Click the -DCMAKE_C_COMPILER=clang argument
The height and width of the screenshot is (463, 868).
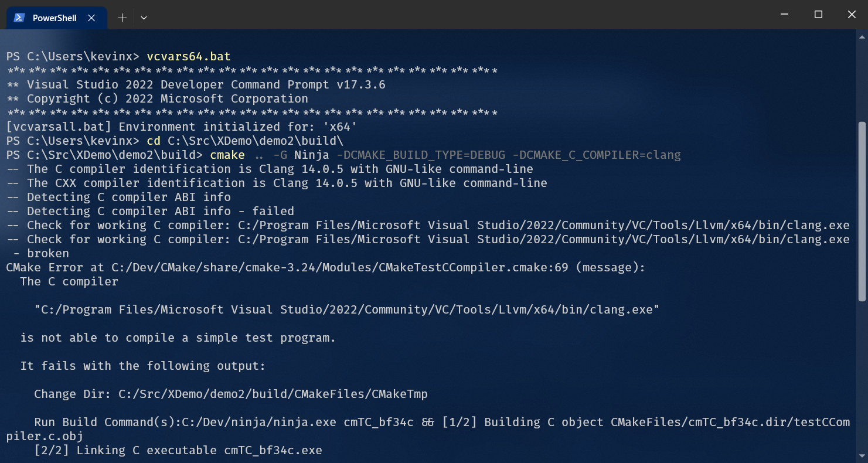597,155
